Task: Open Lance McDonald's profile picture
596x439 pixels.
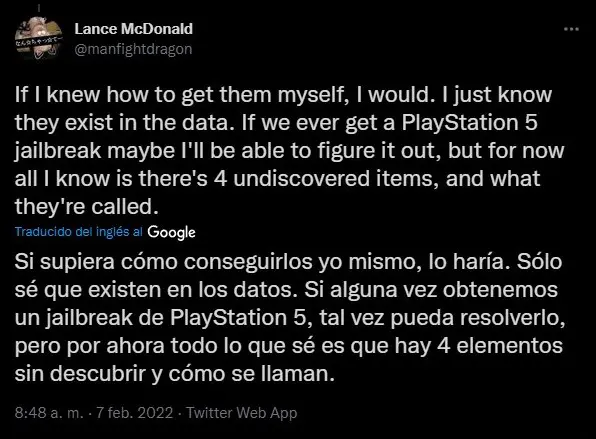Action: click(x=38, y=39)
